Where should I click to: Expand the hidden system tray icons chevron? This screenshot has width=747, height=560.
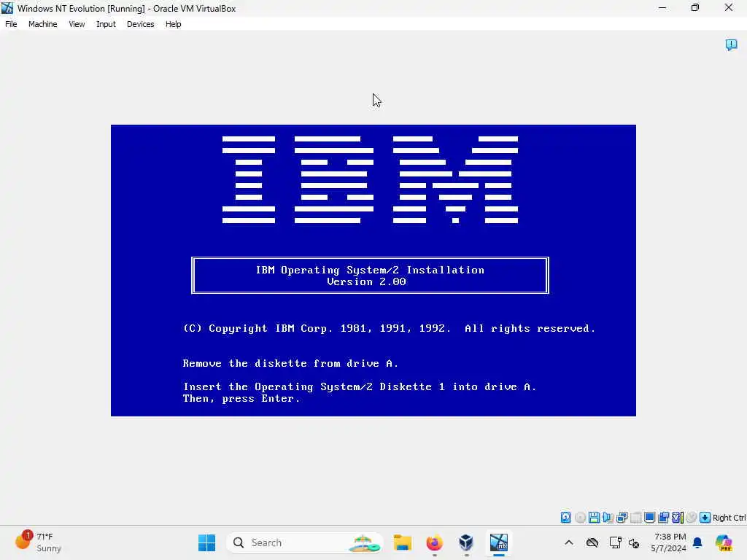click(x=569, y=542)
